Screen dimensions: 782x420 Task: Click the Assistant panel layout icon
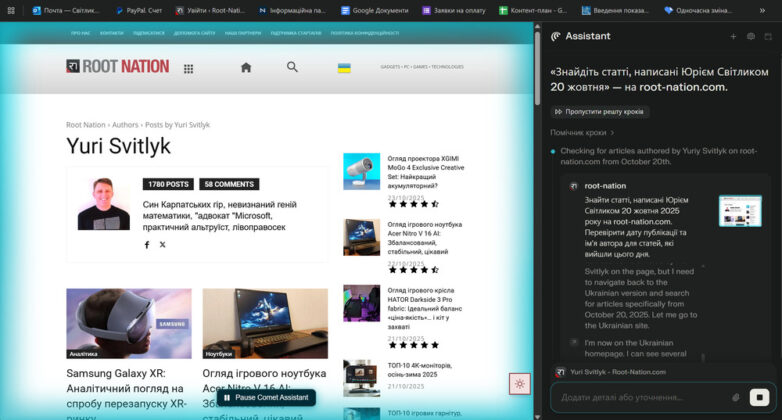point(768,36)
